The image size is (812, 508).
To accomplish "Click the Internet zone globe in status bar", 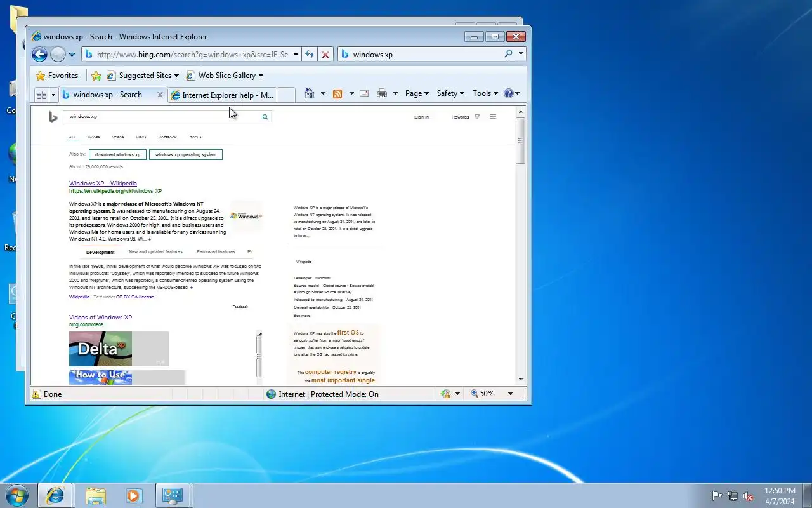I will pyautogui.click(x=272, y=394).
